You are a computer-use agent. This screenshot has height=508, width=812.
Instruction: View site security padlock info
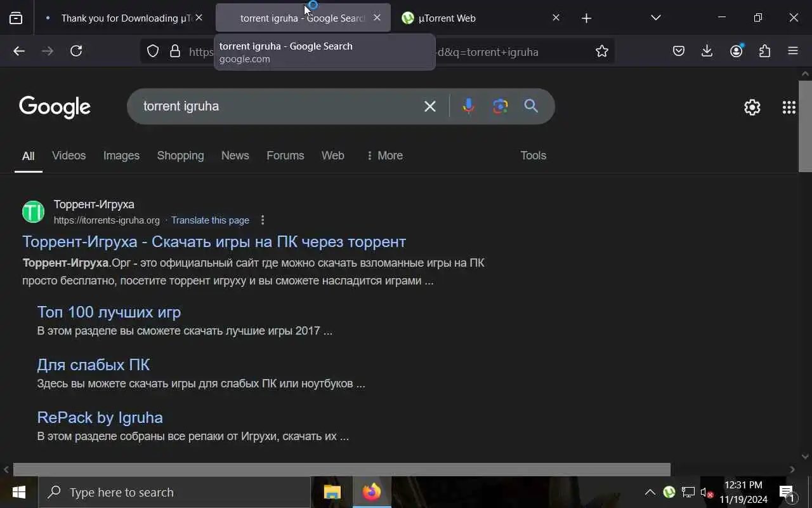[175, 52]
